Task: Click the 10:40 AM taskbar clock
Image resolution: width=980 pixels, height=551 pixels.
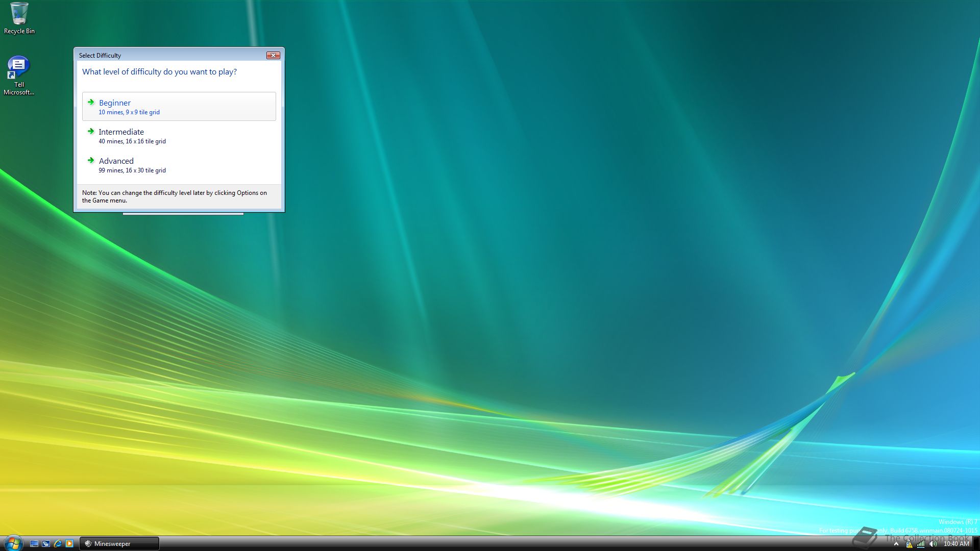Action: click(x=956, y=544)
